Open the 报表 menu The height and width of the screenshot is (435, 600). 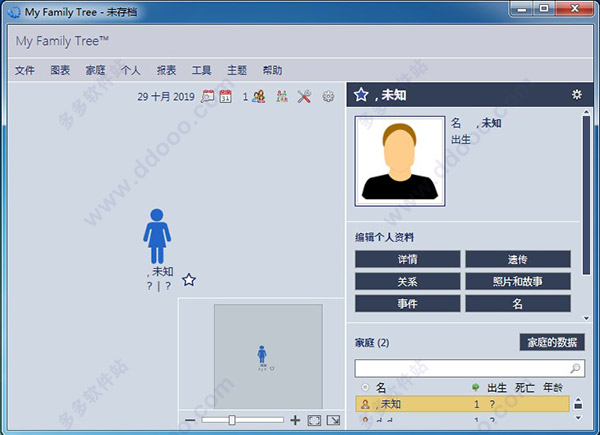tap(166, 70)
